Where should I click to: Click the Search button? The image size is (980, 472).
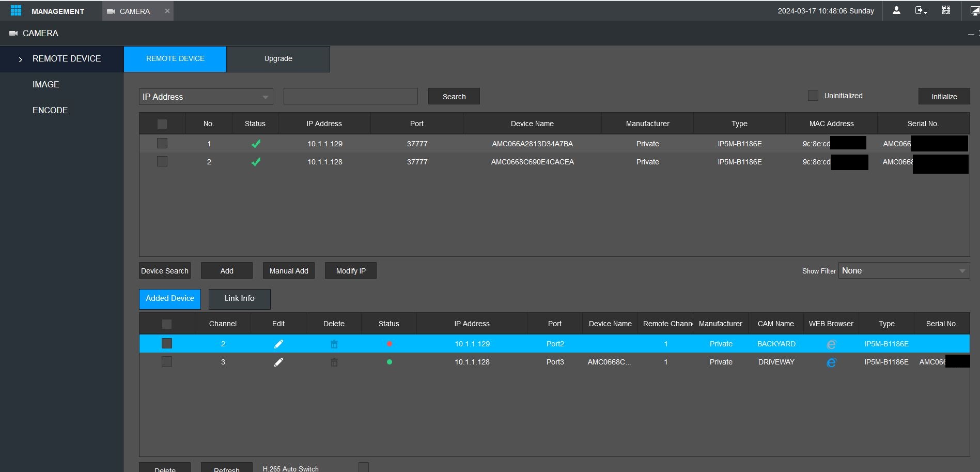coord(454,96)
